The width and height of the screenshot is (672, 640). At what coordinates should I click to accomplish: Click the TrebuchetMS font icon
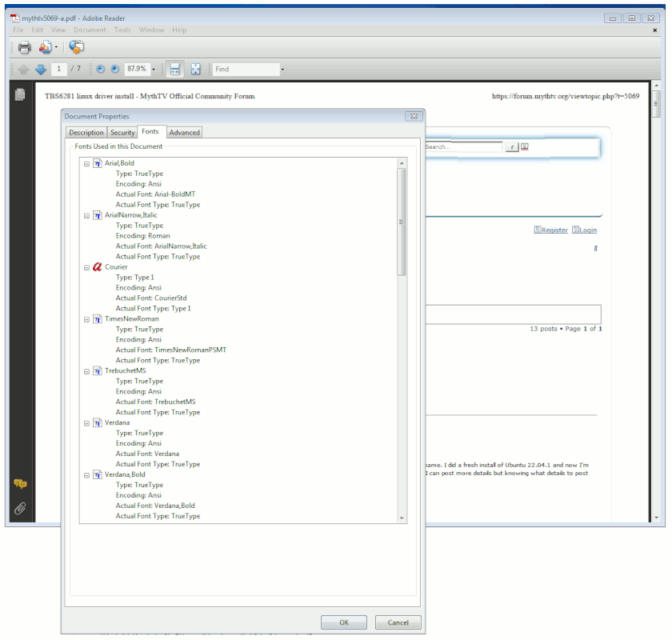point(98,370)
